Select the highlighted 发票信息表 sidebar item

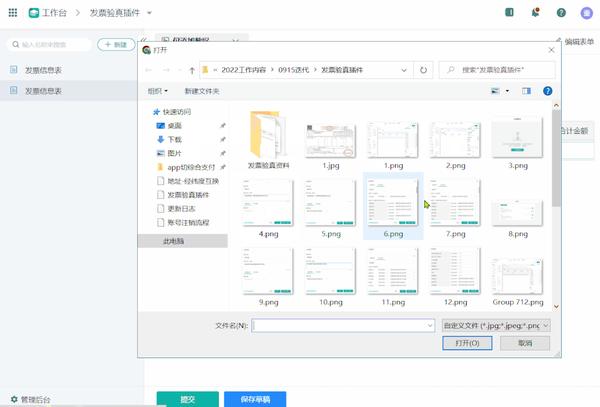[69, 91]
